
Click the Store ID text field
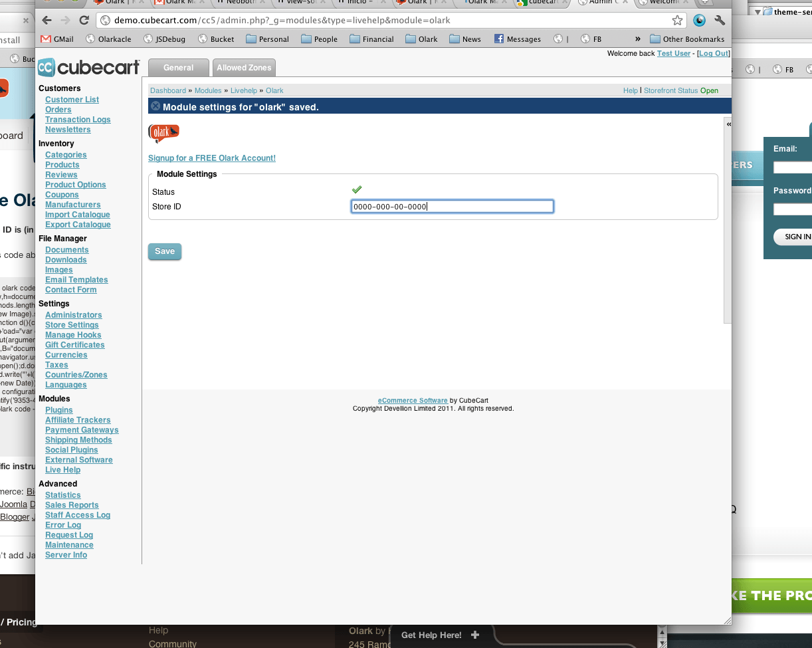[x=452, y=207]
